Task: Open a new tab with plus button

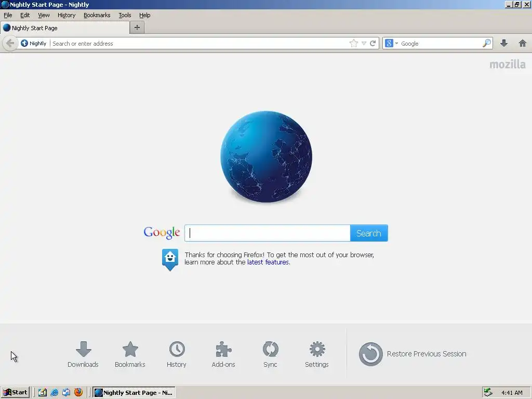Action: pyautogui.click(x=137, y=28)
